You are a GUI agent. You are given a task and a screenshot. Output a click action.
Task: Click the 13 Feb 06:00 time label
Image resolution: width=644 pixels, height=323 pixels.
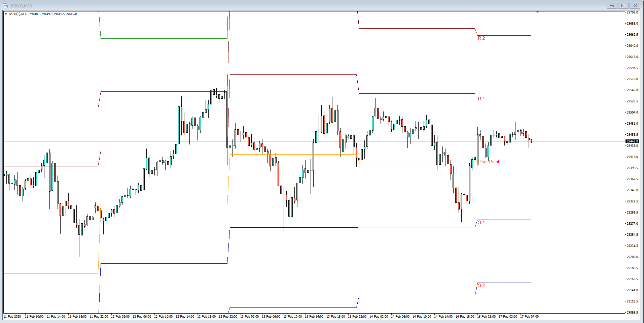coord(271,317)
